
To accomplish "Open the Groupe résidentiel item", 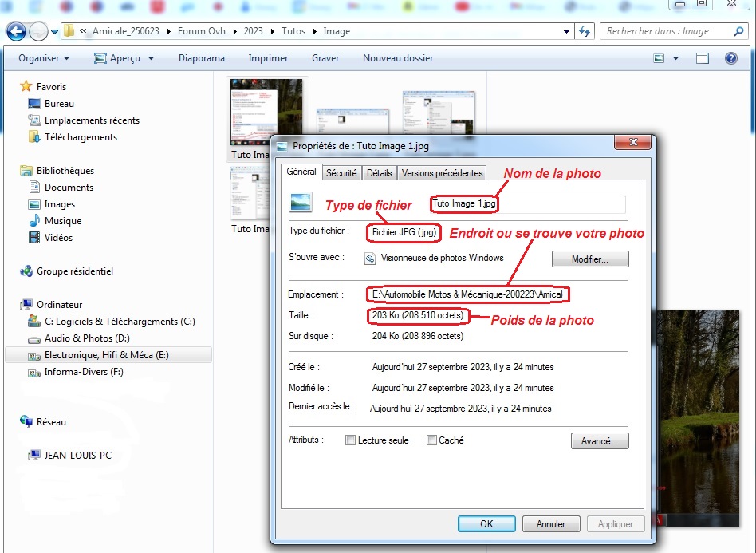I will (74, 271).
